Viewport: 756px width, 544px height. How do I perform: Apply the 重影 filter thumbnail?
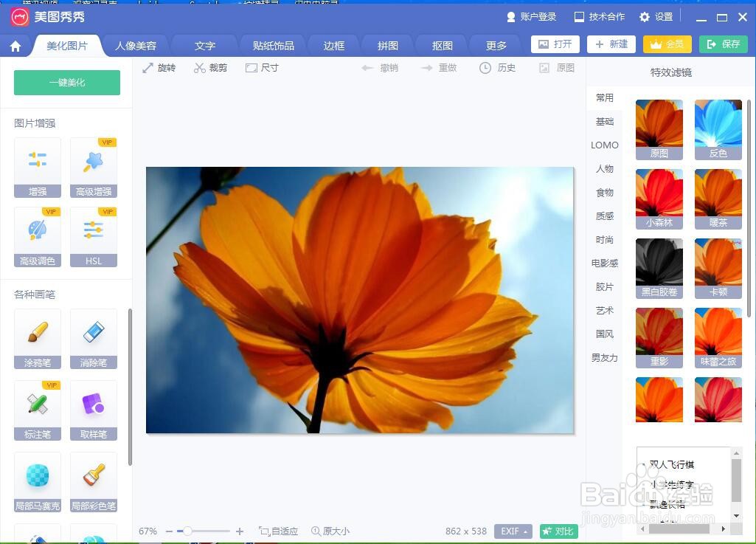coord(659,338)
